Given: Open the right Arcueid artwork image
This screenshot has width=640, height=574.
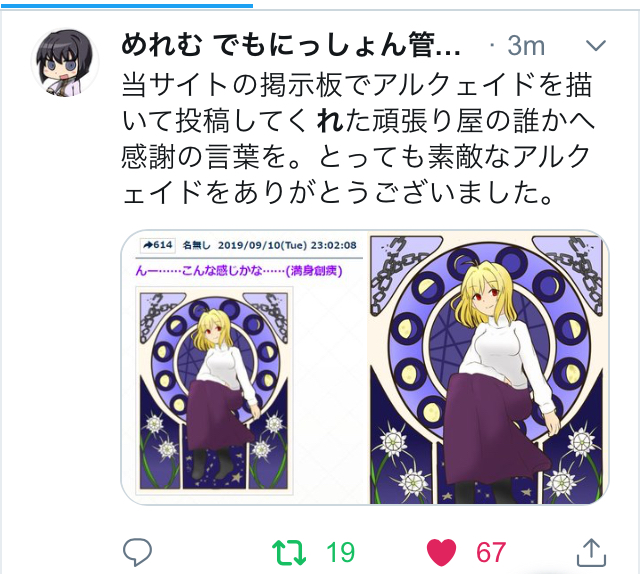Looking at the screenshot, I should (489, 367).
